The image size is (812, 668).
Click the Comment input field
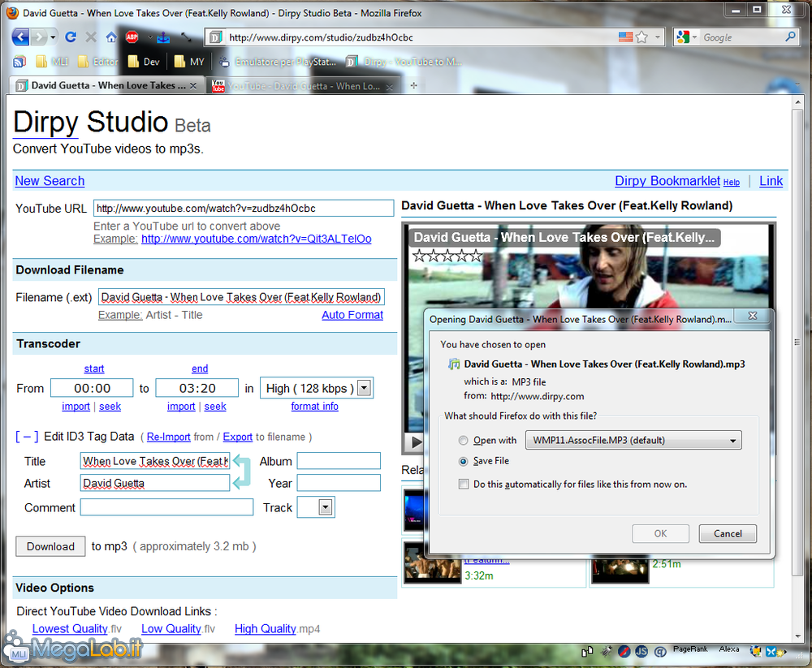pos(166,507)
